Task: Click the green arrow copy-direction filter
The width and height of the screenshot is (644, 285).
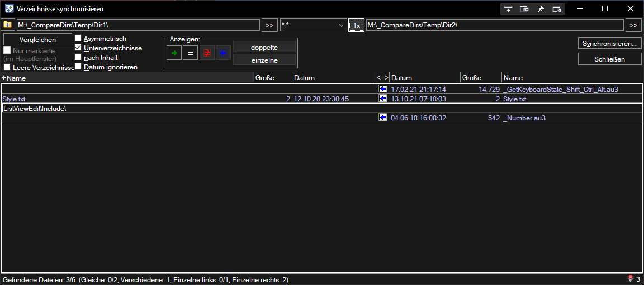Action: 174,53
